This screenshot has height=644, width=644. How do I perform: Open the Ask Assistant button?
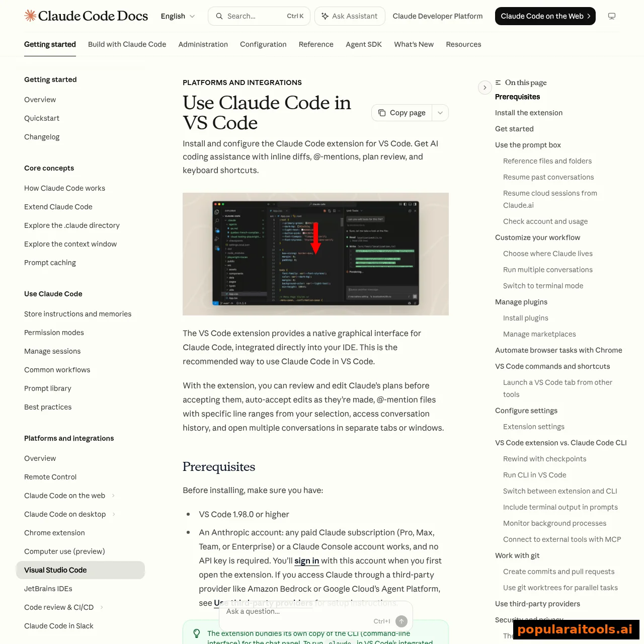point(350,16)
